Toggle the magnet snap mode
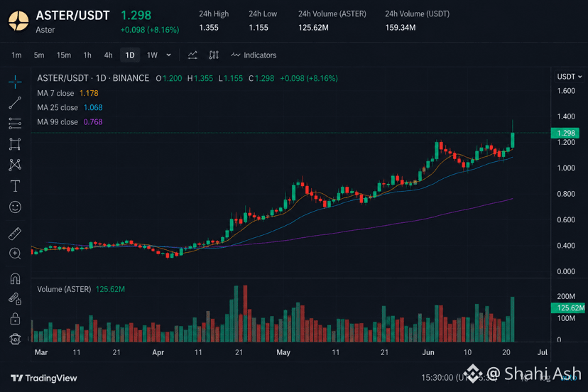Screen dimensions: 588x392 tap(15, 278)
